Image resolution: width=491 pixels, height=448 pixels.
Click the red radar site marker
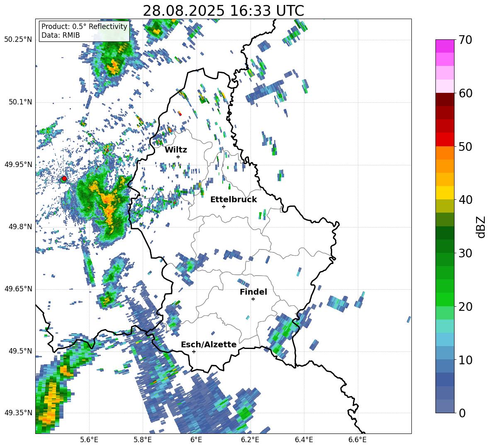[64, 179]
